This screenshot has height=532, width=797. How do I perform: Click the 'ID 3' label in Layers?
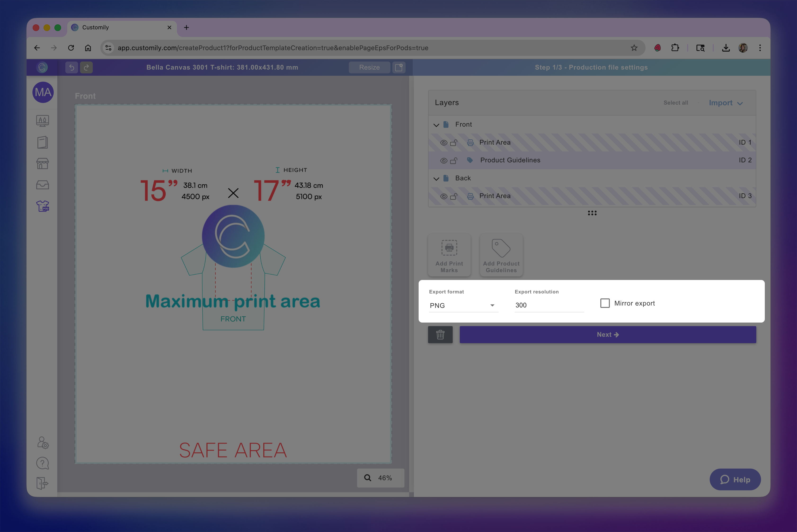tap(745, 196)
